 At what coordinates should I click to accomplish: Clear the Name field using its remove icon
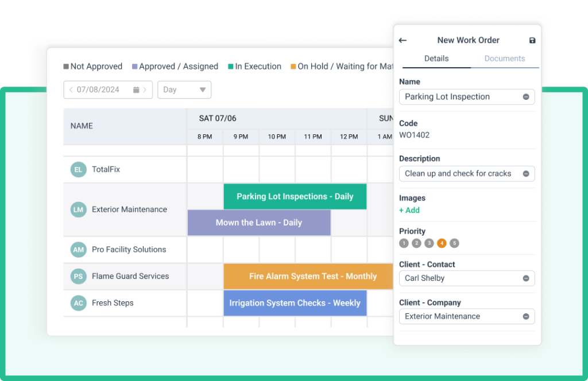tap(526, 96)
